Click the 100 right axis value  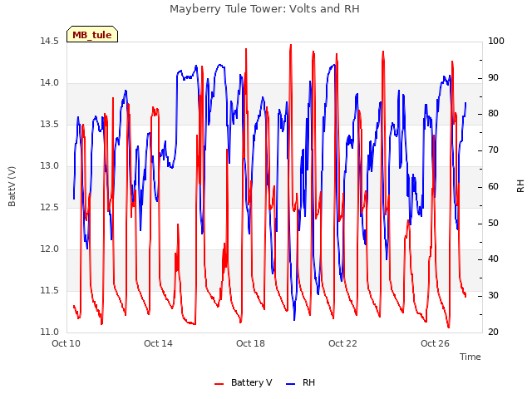(496, 41)
